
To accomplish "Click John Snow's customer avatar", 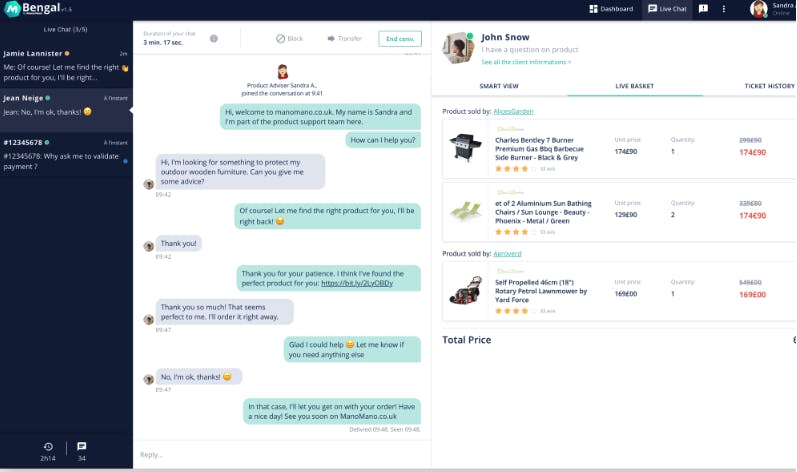I will tap(457, 48).
